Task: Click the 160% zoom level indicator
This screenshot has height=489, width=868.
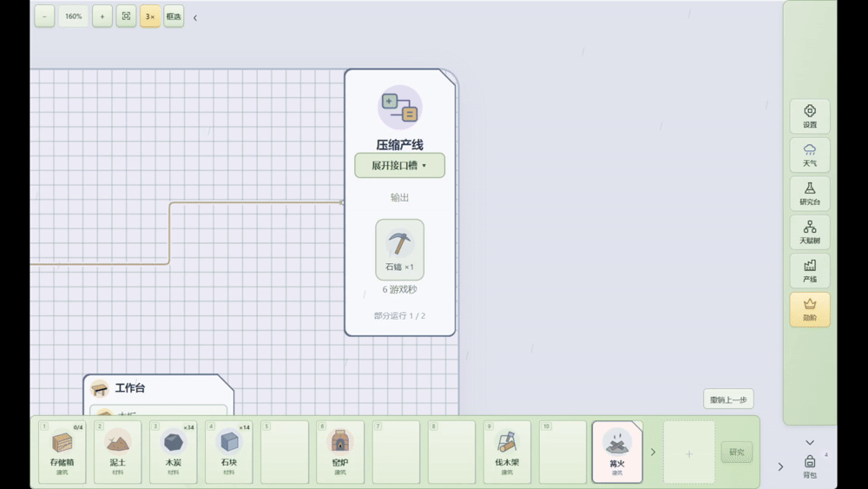Action: click(73, 16)
